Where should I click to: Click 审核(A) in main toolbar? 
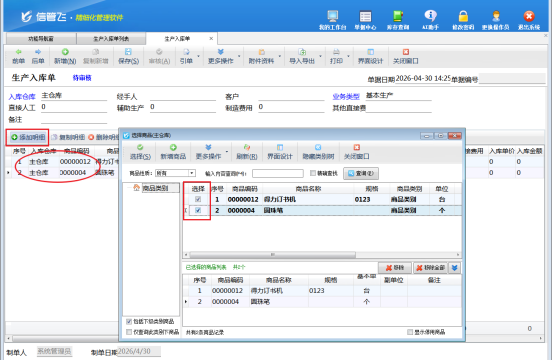click(159, 56)
